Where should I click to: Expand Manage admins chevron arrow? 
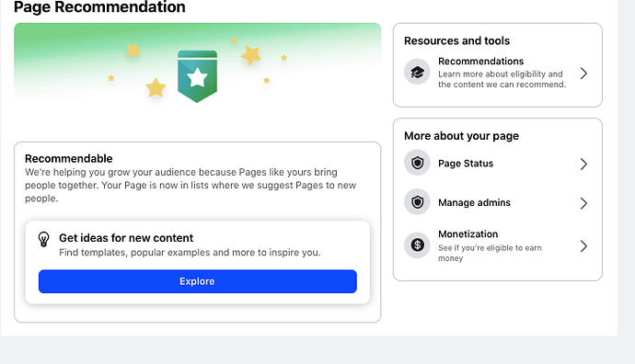583,203
